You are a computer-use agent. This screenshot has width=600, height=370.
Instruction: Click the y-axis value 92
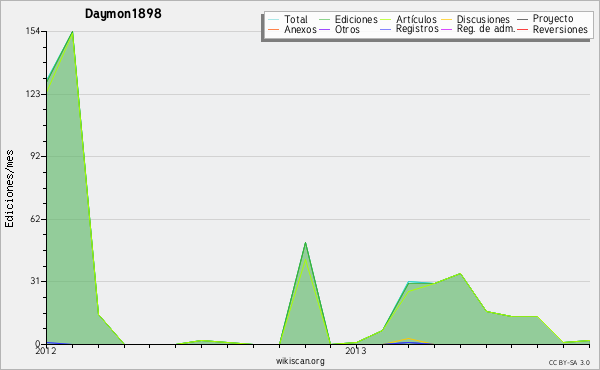[36, 156]
